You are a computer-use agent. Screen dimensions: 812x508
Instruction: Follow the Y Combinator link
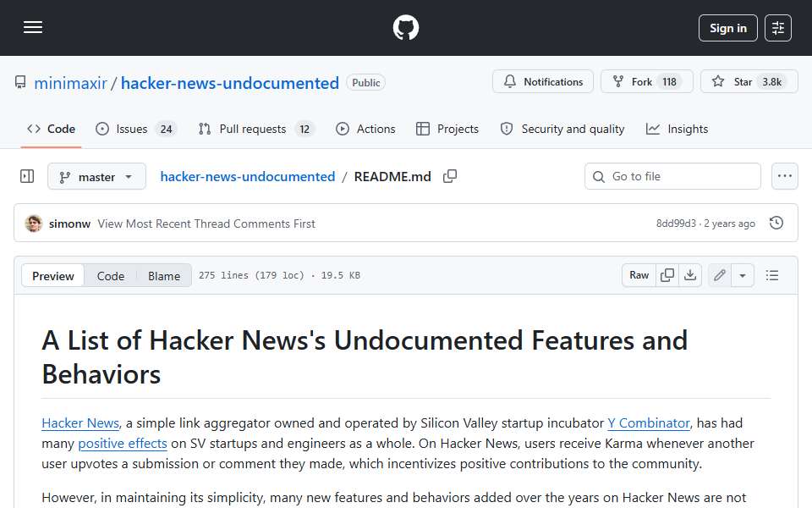pyautogui.click(x=649, y=423)
